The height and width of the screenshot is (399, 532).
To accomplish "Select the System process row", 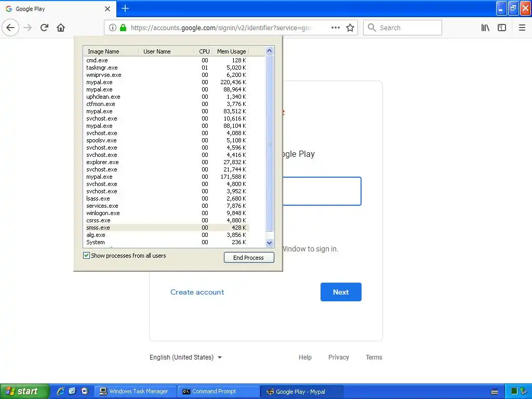I will (x=166, y=242).
